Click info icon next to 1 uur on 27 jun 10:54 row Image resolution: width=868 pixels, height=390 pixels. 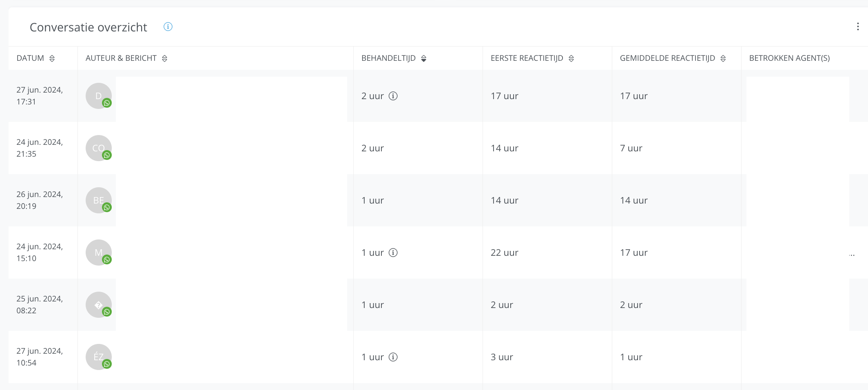393,357
